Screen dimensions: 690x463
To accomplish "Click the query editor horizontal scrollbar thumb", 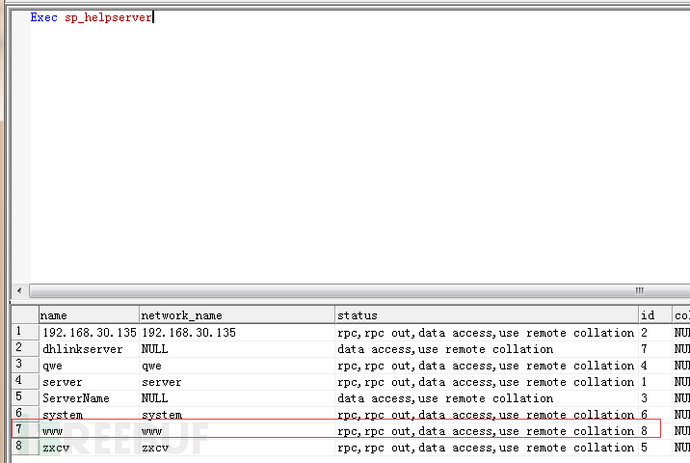I will (359, 290).
